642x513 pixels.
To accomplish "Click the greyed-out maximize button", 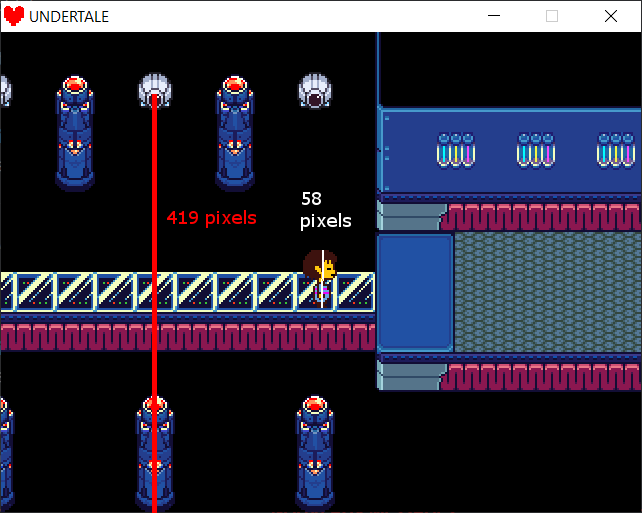I will (x=552, y=16).
